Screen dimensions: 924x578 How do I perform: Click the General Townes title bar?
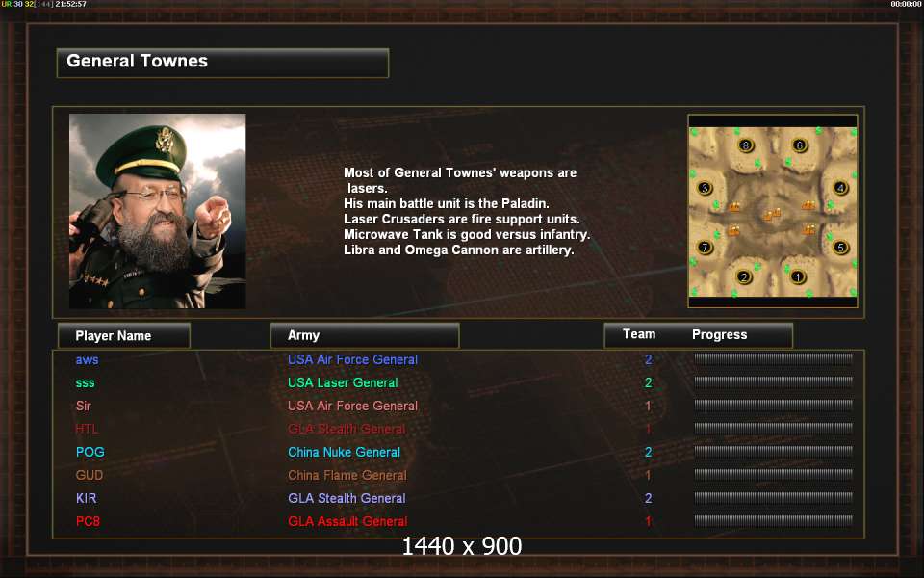(x=222, y=63)
